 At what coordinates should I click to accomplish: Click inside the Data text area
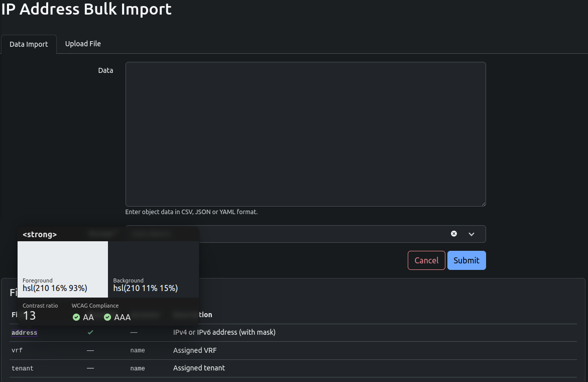[x=305, y=133]
